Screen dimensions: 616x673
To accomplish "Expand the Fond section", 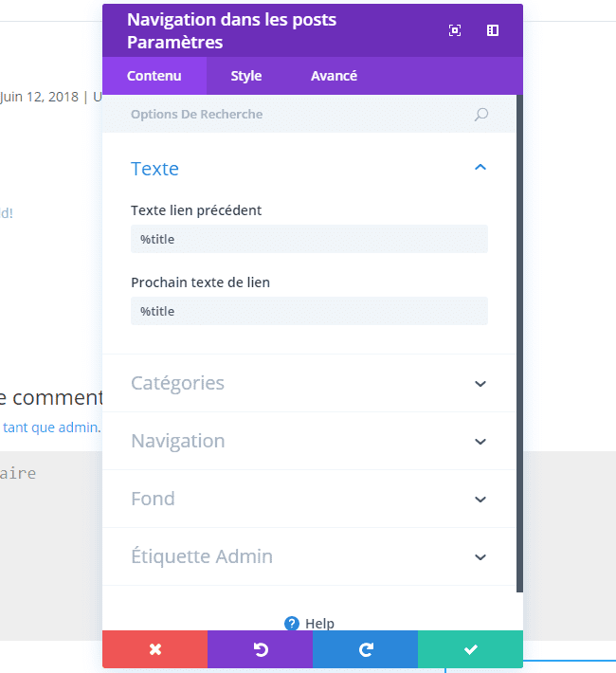I will click(x=480, y=500).
